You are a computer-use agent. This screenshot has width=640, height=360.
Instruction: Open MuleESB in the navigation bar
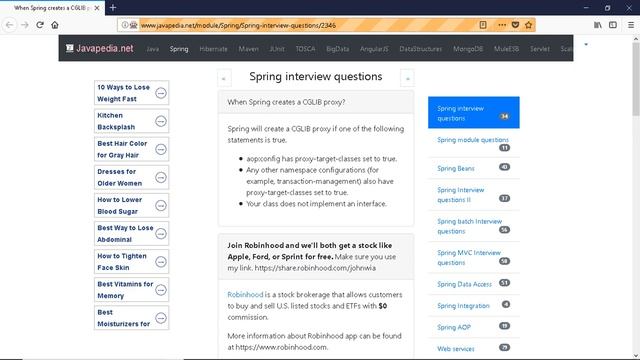507,49
